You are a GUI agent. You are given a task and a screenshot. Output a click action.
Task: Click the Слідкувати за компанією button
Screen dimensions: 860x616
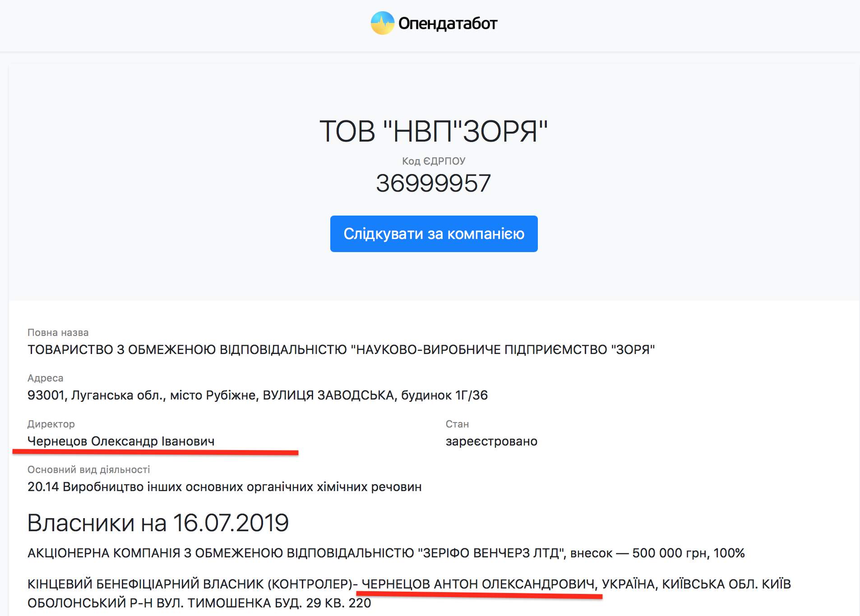pyautogui.click(x=434, y=234)
